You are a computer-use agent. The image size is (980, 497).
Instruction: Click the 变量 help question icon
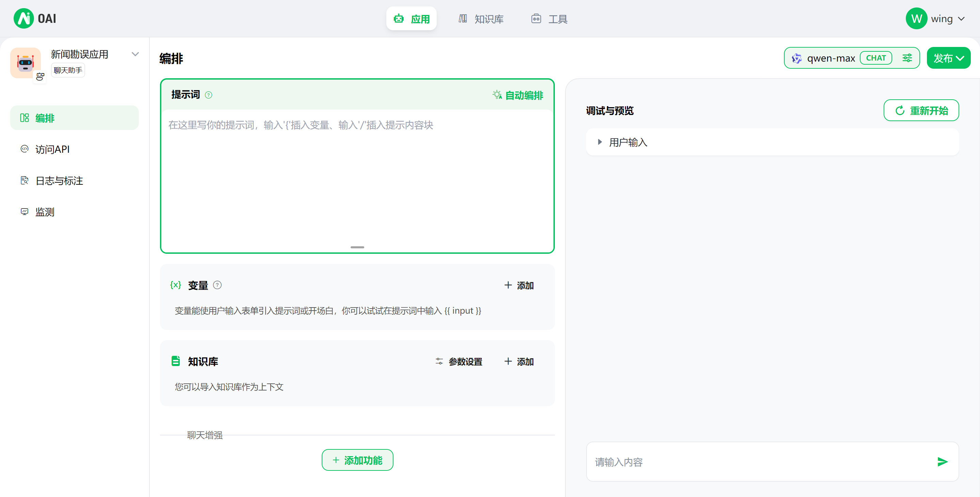pyautogui.click(x=217, y=285)
